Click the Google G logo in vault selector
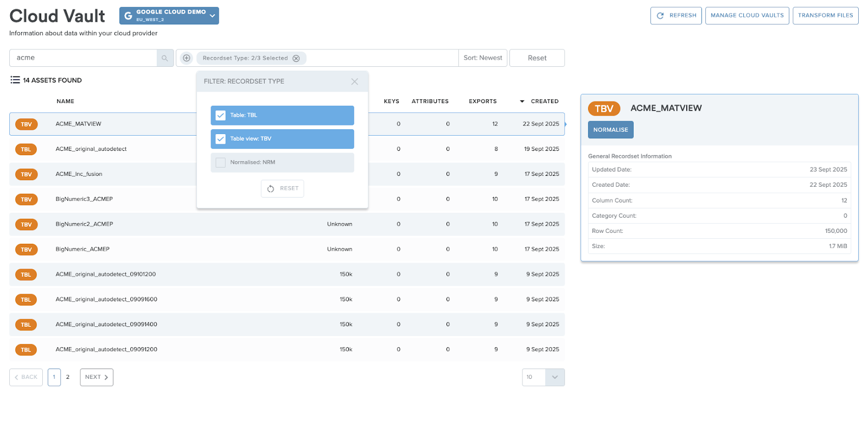Screen dimensions: 868x425 click(x=128, y=16)
